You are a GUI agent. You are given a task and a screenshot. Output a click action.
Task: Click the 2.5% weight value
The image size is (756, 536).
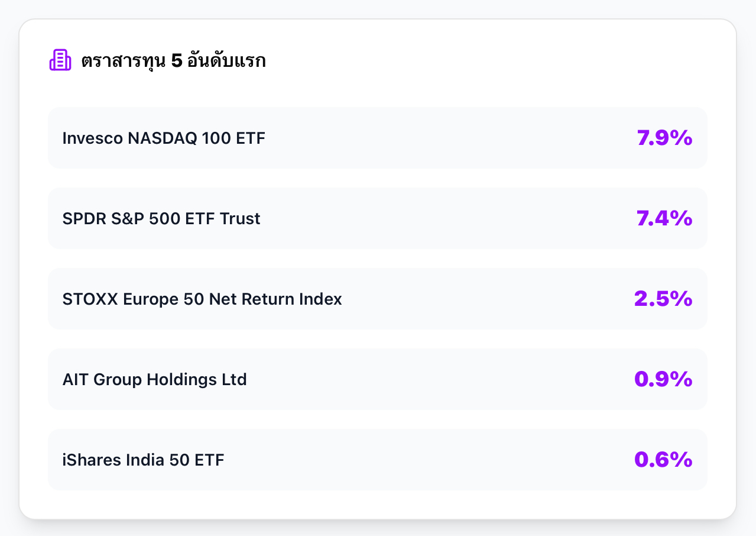click(663, 299)
